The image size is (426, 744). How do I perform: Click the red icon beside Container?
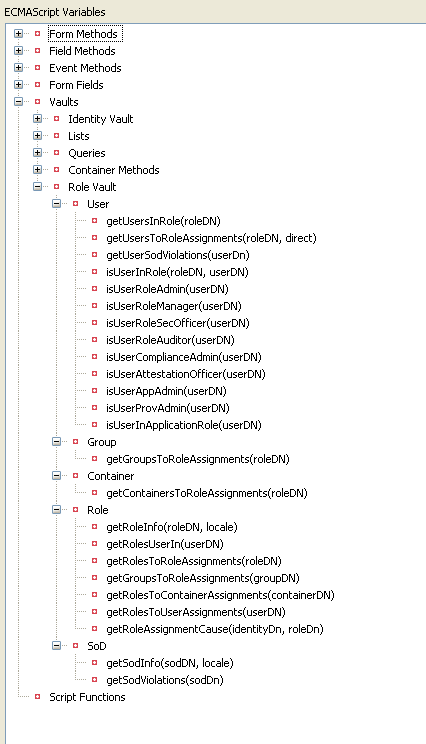click(75, 476)
